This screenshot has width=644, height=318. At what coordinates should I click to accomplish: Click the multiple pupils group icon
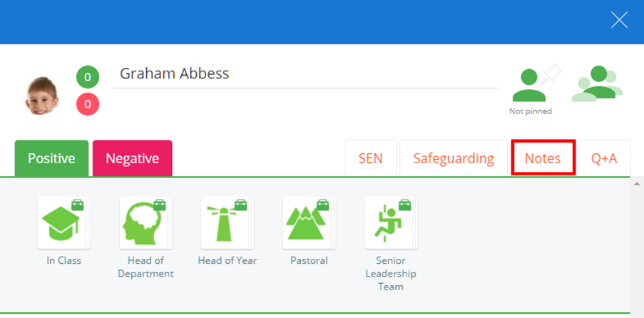[x=598, y=84]
